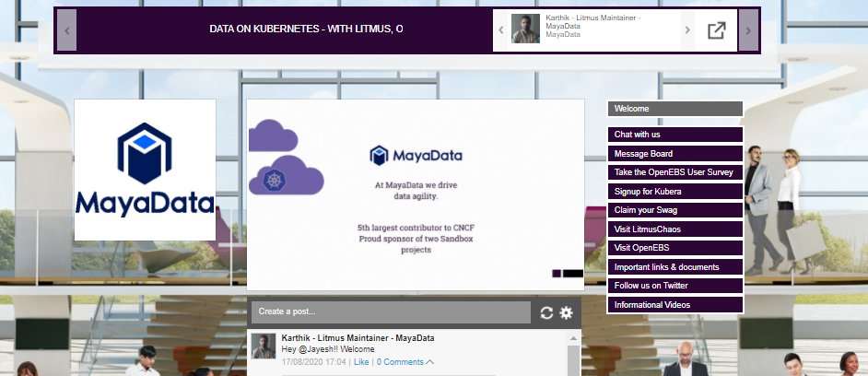Click the MayaData logo image
This screenshot has height=376, width=868.
(145, 170)
